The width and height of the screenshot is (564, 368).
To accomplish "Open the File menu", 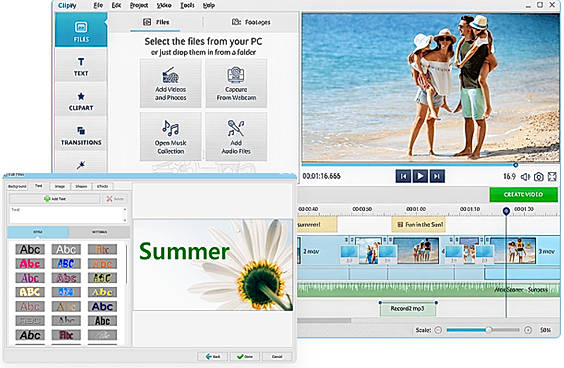I will (98, 5).
